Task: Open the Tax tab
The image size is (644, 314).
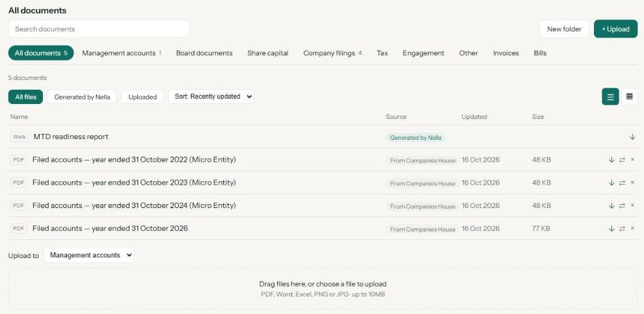Action: click(x=382, y=53)
